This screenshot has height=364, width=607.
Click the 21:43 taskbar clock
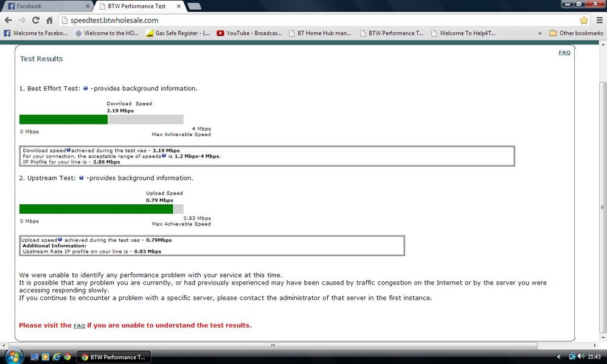click(594, 357)
